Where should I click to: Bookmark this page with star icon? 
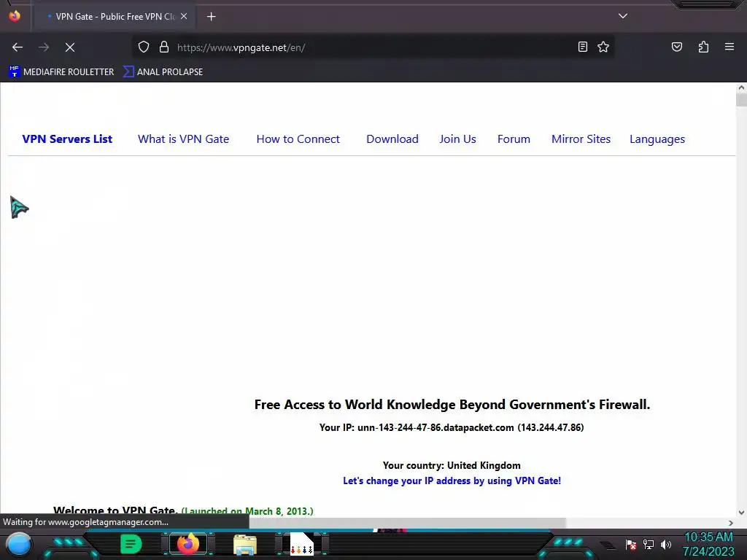pyautogui.click(x=603, y=47)
